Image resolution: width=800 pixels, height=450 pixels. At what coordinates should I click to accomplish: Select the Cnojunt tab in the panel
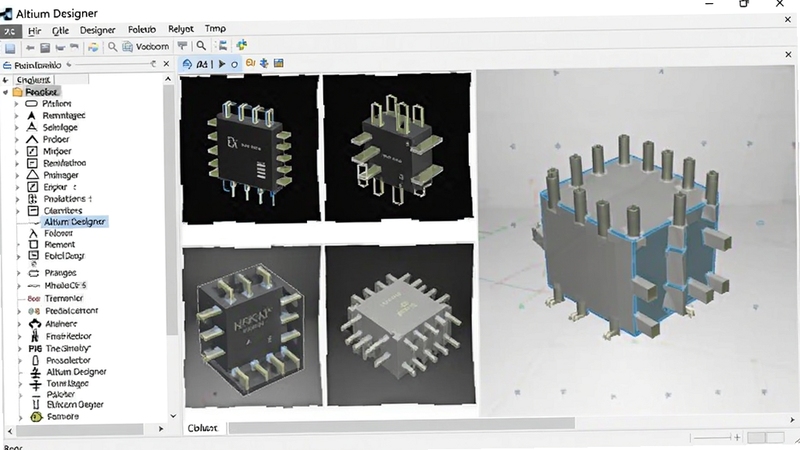[x=33, y=80]
